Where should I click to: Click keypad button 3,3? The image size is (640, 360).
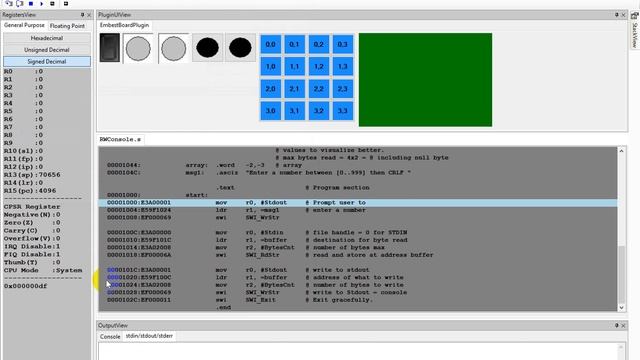pyautogui.click(x=342, y=111)
